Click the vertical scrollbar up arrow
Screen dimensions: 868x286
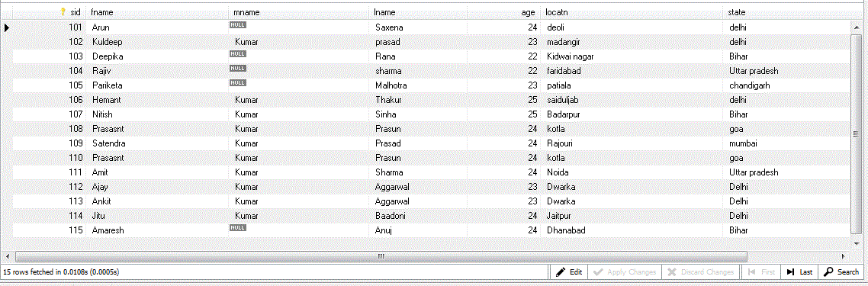pos(856,25)
